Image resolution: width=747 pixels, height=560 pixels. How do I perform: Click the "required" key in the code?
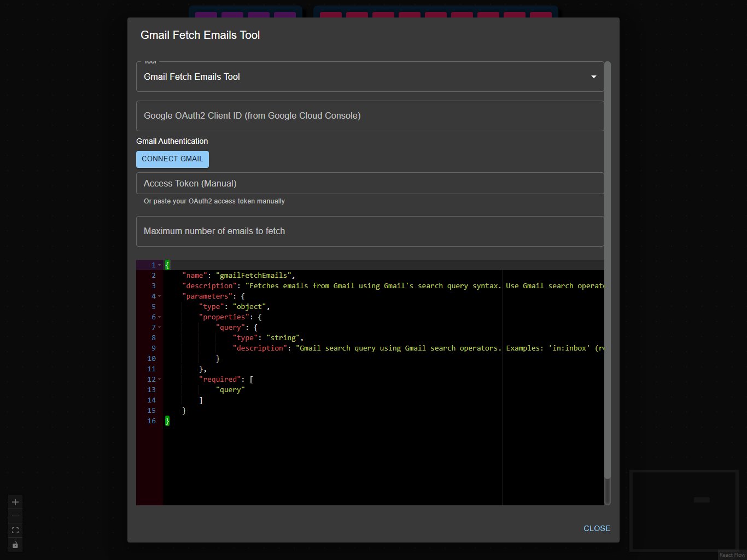[220, 380]
